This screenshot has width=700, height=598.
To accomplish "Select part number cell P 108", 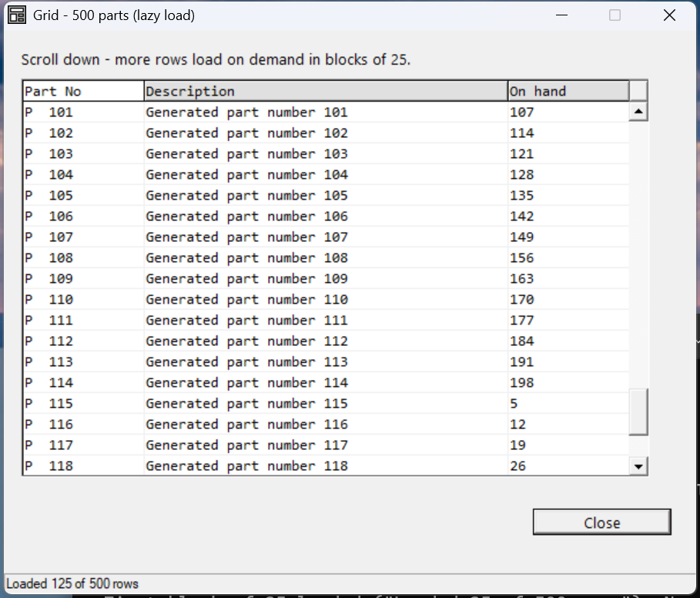I will (x=83, y=257).
